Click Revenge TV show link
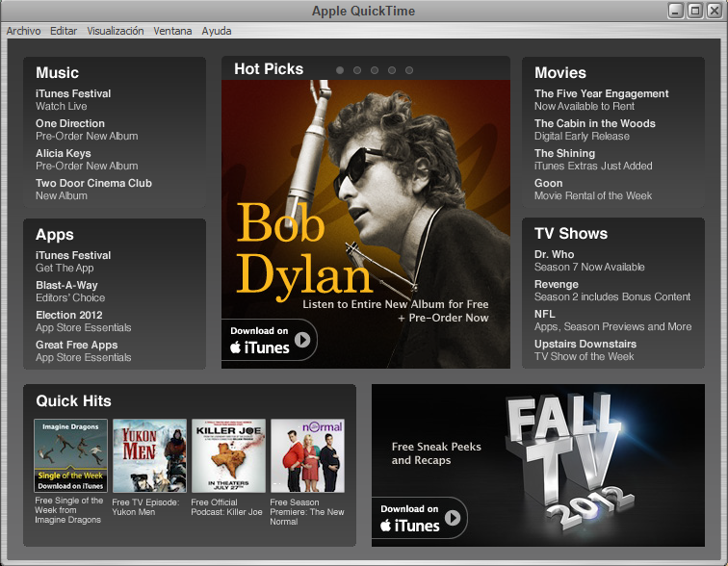The height and width of the screenshot is (566, 728). pyautogui.click(x=557, y=284)
